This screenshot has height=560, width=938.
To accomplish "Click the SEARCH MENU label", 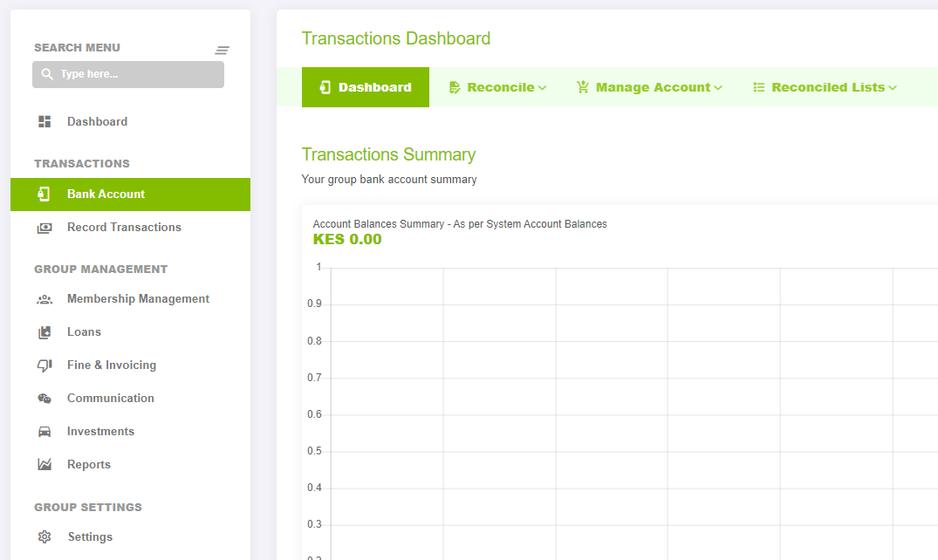I will coord(77,47).
